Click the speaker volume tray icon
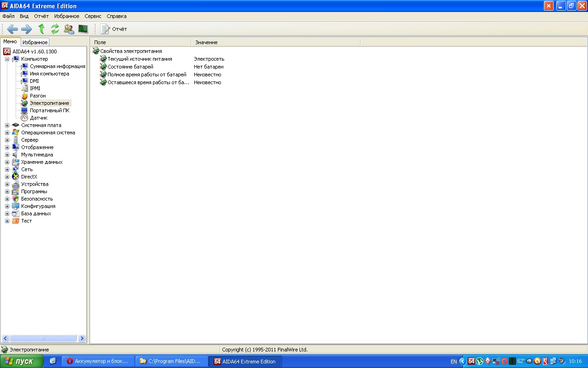The width and height of the screenshot is (588, 368). coord(562,361)
